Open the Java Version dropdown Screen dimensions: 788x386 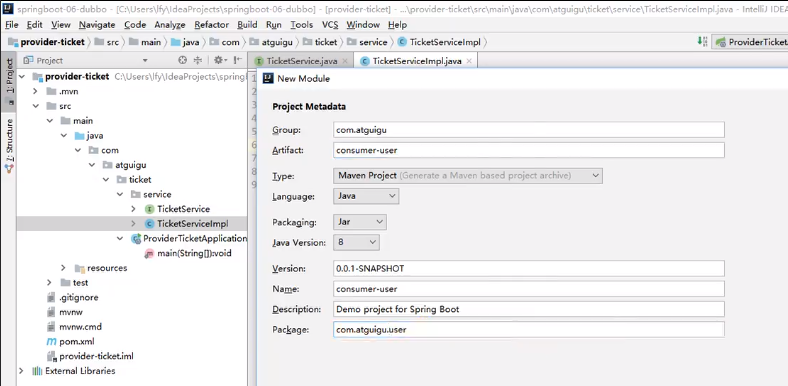pyautogui.click(x=356, y=242)
